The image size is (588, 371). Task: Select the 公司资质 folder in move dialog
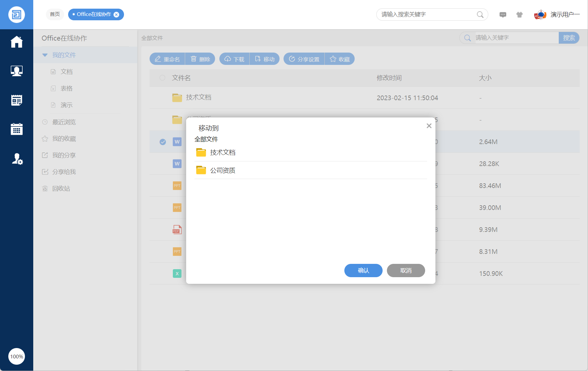[x=222, y=170]
